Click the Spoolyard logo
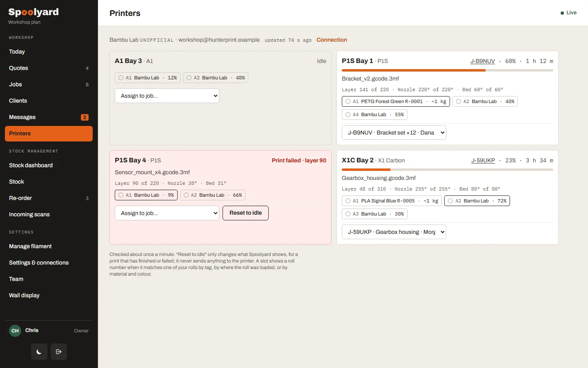 [33, 12]
